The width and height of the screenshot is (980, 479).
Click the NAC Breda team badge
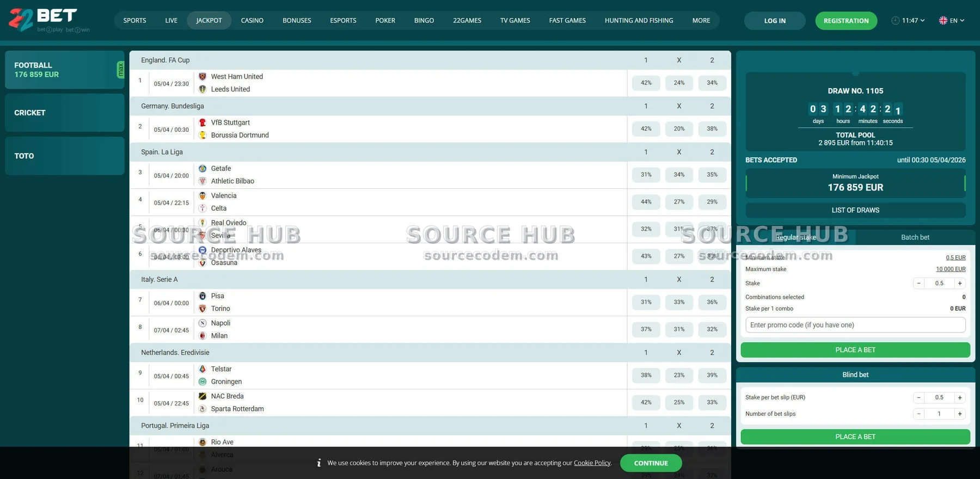tap(203, 396)
